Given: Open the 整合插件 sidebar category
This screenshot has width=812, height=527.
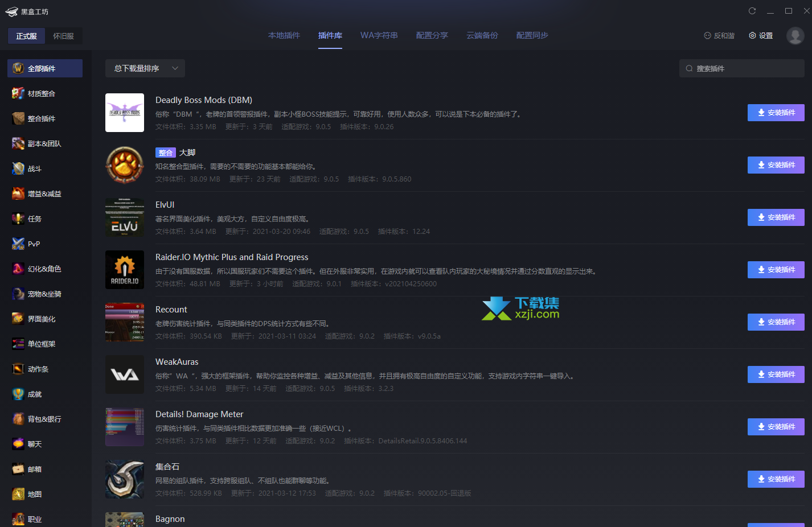Looking at the screenshot, I should point(45,118).
